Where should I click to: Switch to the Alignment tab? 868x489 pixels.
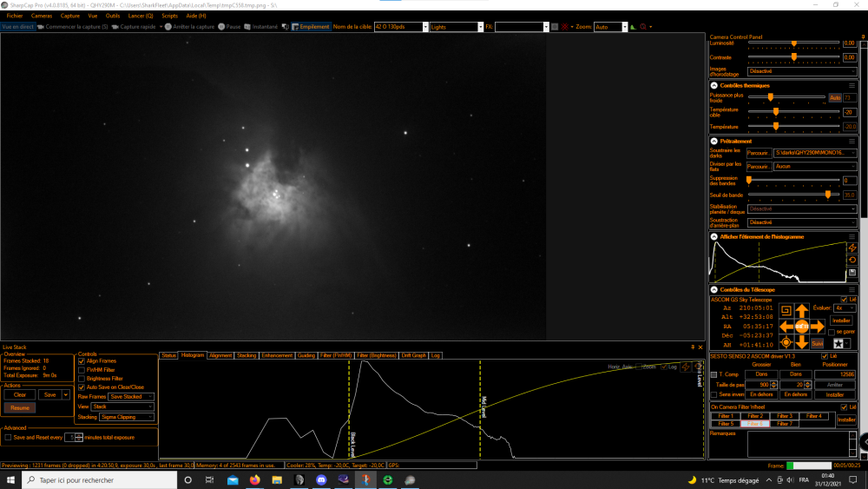point(220,355)
